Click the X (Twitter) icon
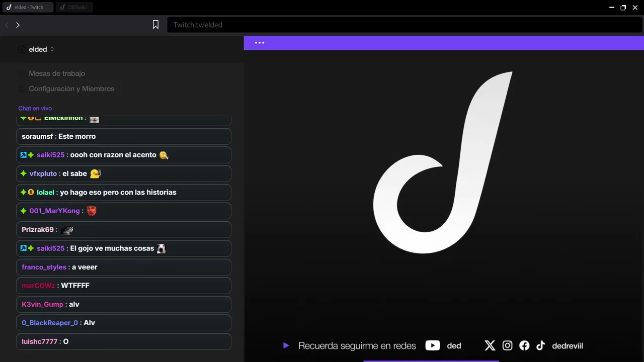Image resolution: width=644 pixels, height=362 pixels. [x=490, y=345]
